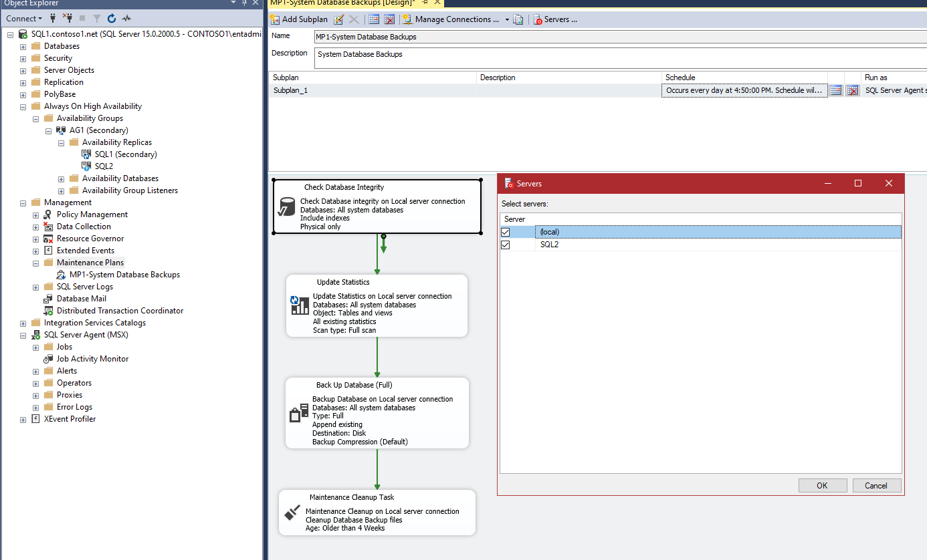Select the PolyBase folder
The image size is (927, 560).
tap(60, 94)
